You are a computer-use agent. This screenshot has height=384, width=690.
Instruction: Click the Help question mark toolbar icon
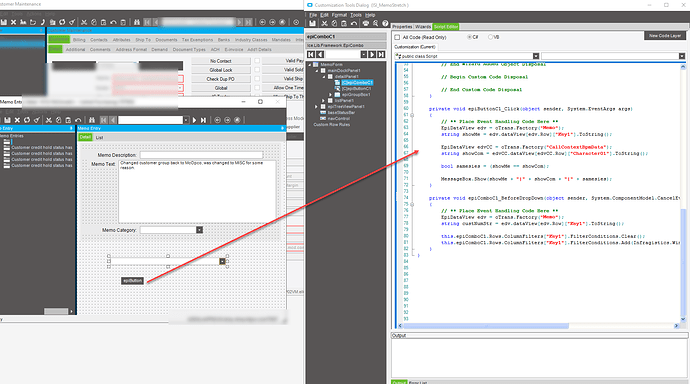[385, 23]
